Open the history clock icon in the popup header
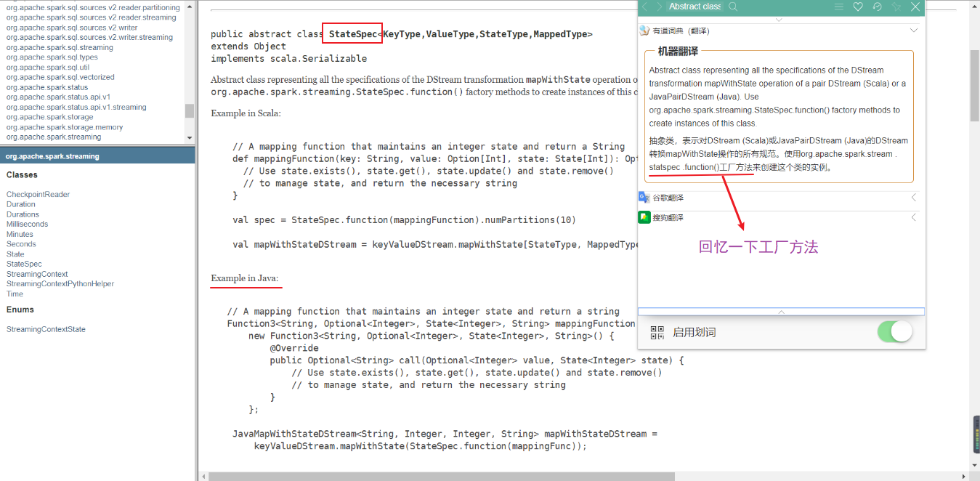 (x=877, y=7)
